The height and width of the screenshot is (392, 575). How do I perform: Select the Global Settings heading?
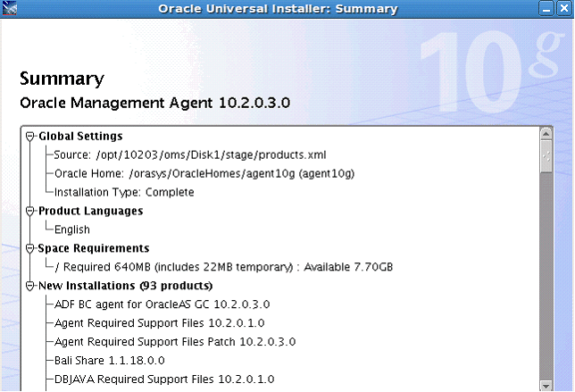click(x=80, y=137)
